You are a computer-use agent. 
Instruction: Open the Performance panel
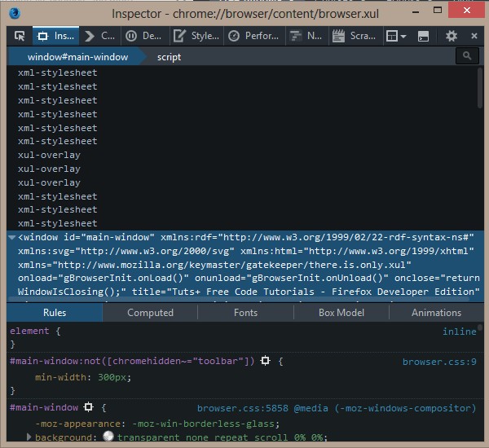(x=253, y=36)
